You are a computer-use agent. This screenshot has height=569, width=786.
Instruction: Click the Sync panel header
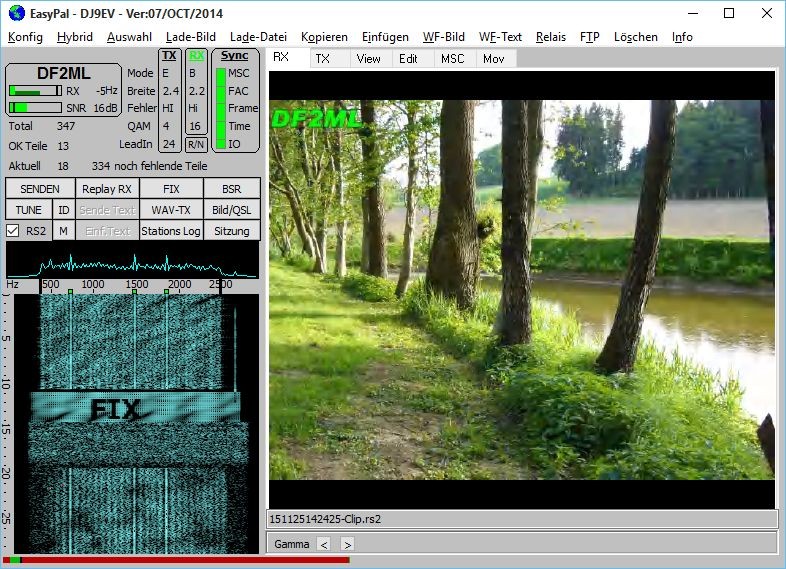tap(235, 55)
